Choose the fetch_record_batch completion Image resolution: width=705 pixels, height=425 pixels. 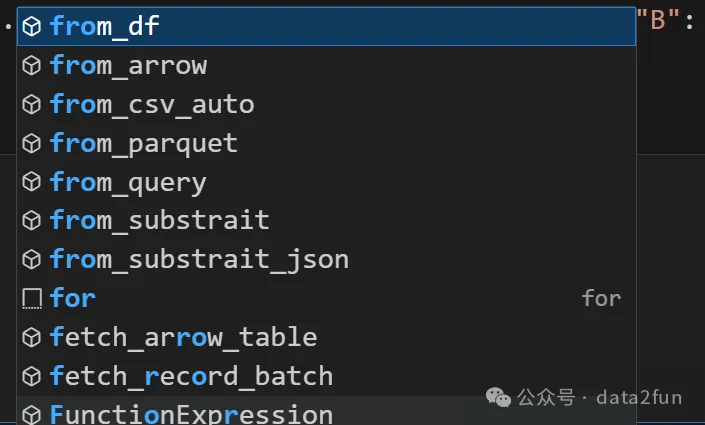pyautogui.click(x=191, y=376)
